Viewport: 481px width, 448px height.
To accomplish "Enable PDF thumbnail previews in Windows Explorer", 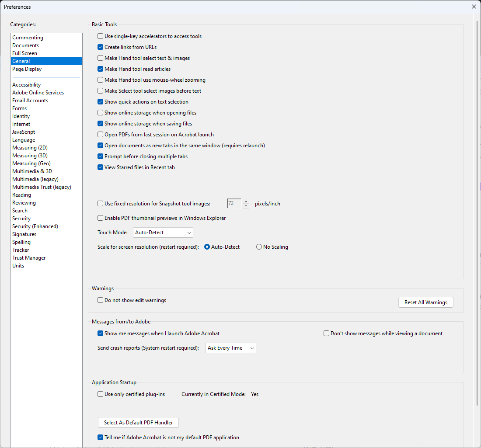I will point(100,218).
